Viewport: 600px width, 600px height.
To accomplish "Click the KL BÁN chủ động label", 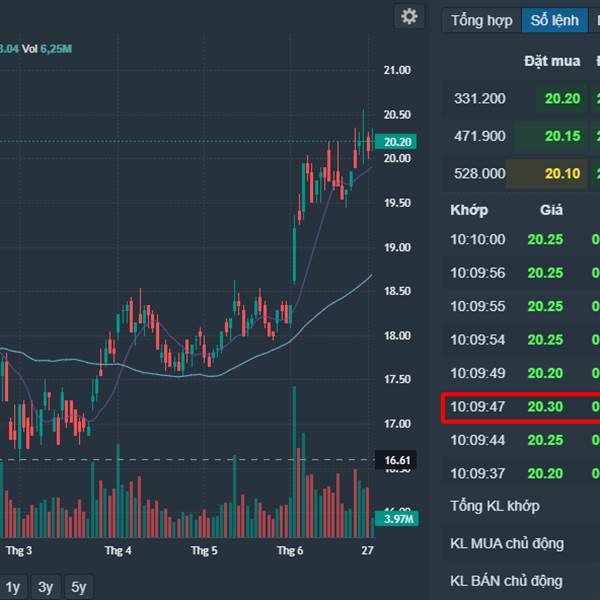I will [506, 581].
